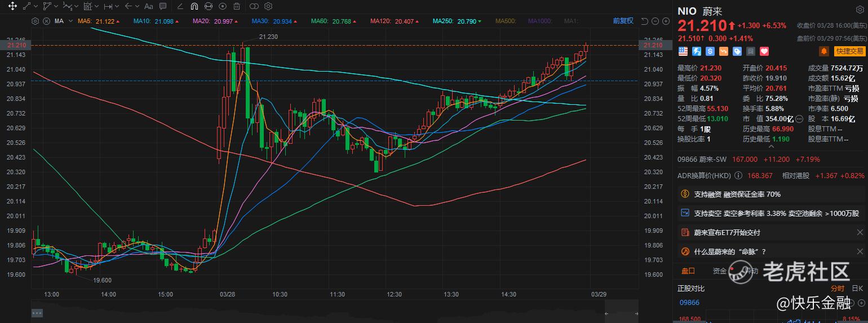Click the blue dollar sign icon

tap(710, 51)
